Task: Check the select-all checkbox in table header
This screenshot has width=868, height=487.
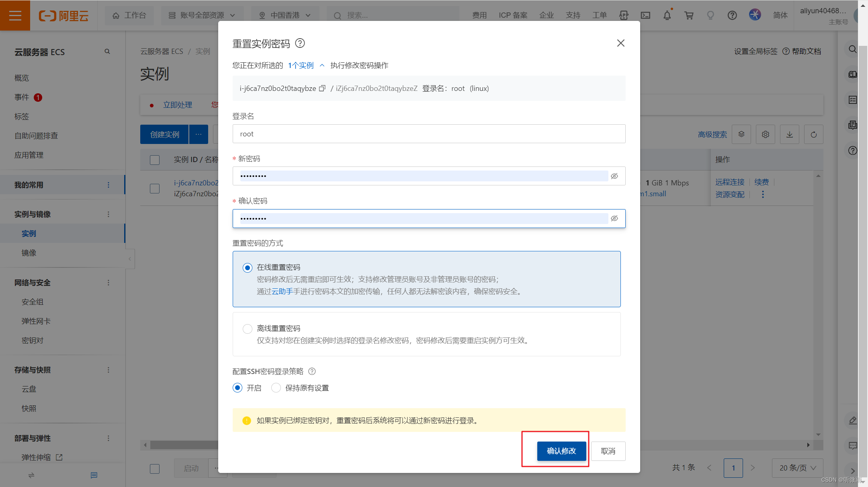Action: pos(155,160)
